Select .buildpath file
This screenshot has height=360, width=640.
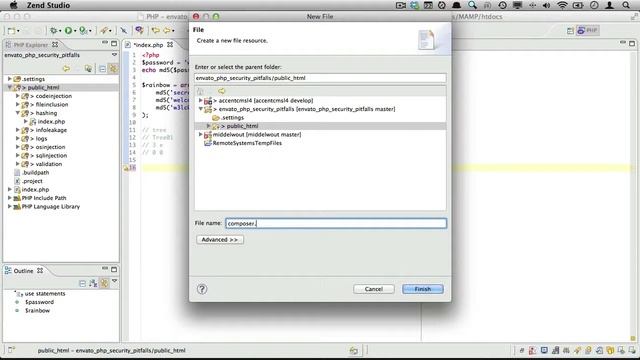click(x=35, y=173)
